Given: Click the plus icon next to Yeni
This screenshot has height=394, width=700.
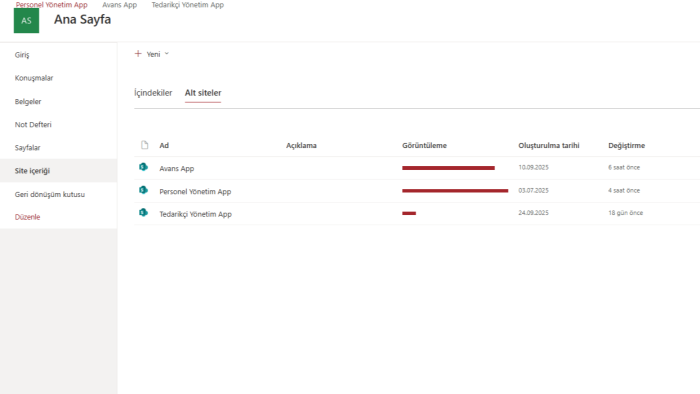Looking at the screenshot, I should coord(138,54).
